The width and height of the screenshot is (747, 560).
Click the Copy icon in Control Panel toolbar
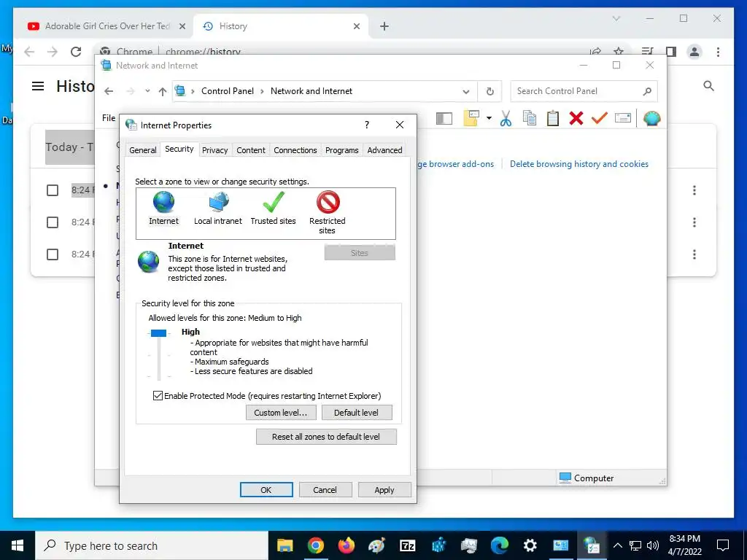pos(530,118)
